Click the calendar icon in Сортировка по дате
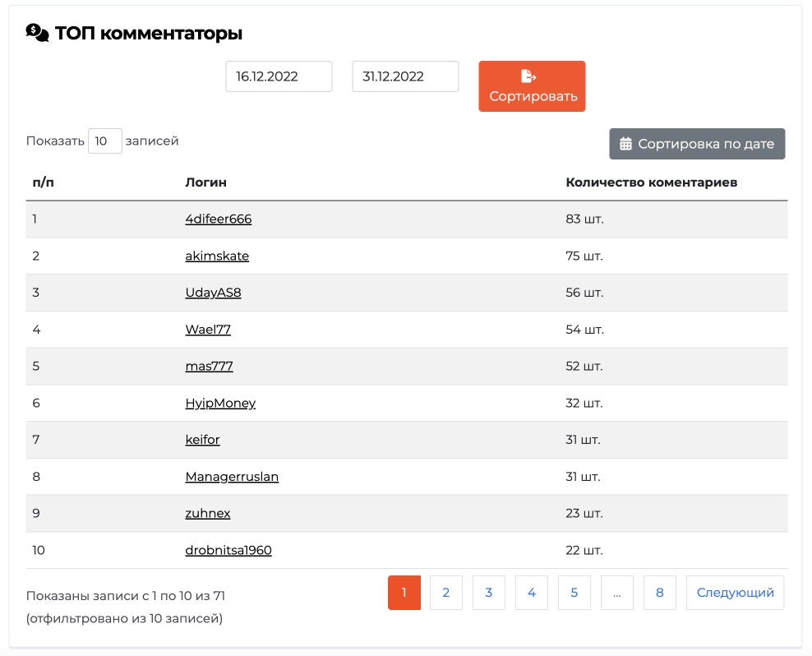 [625, 144]
